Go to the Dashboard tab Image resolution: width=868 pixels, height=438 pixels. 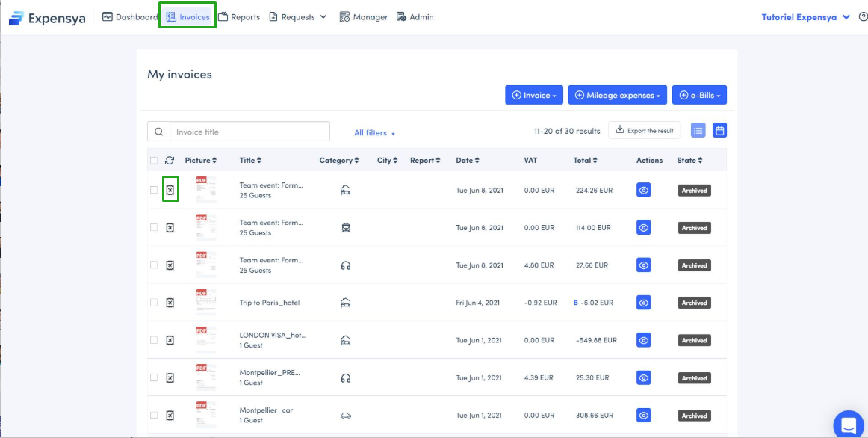[130, 17]
